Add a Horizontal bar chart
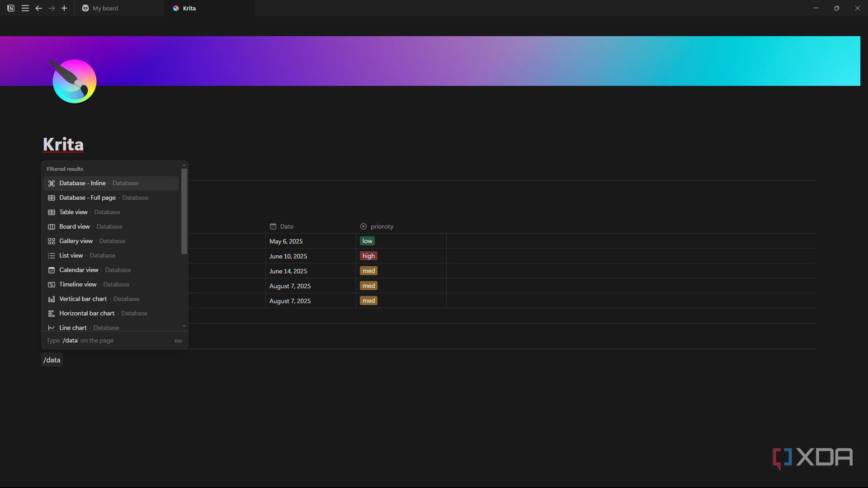Viewport: 868px width, 488px height. tap(111, 313)
